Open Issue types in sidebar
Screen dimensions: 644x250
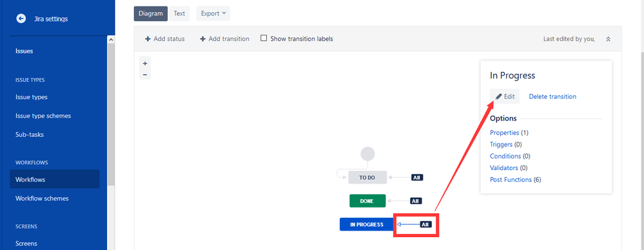coord(32,97)
